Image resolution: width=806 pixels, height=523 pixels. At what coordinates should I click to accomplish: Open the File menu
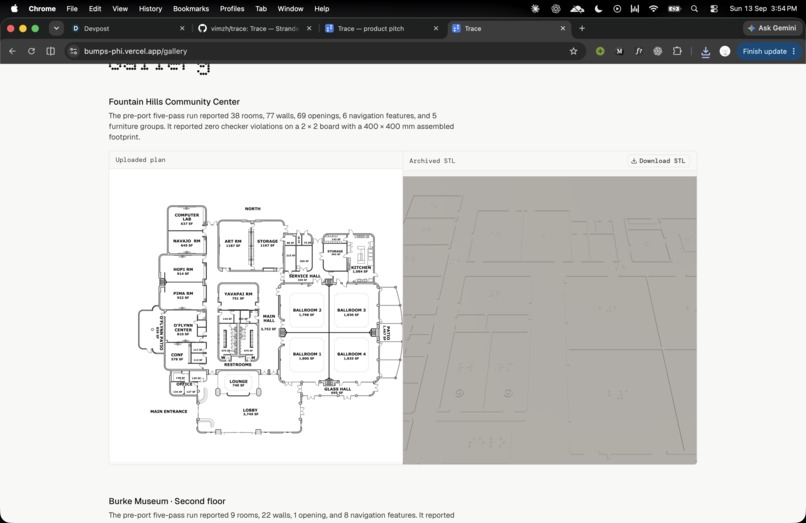coord(72,9)
